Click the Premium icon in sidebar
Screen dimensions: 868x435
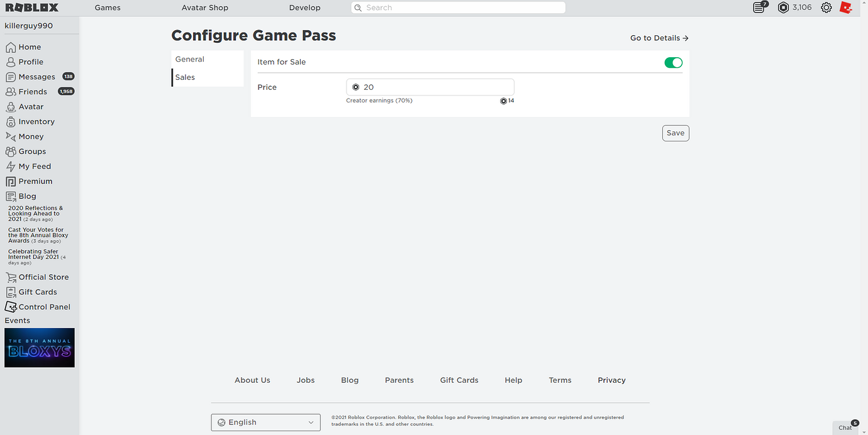11,182
